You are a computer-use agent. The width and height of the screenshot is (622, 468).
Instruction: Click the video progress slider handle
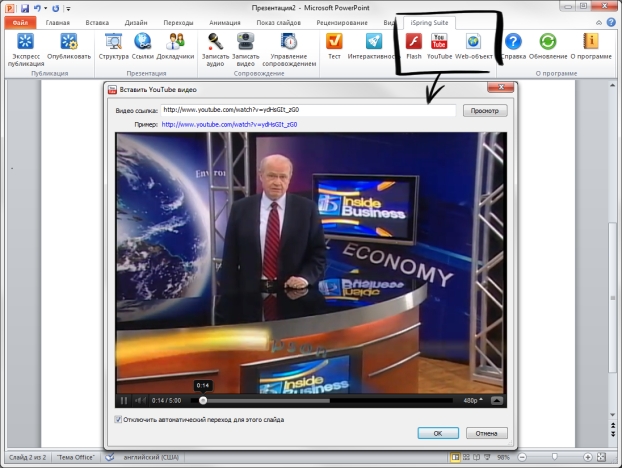click(x=203, y=401)
